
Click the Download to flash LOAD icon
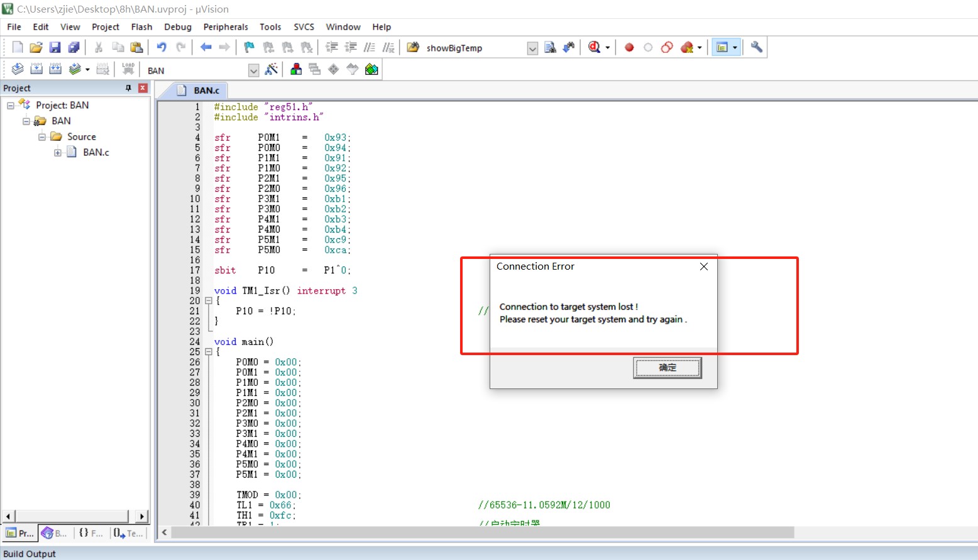(x=128, y=69)
